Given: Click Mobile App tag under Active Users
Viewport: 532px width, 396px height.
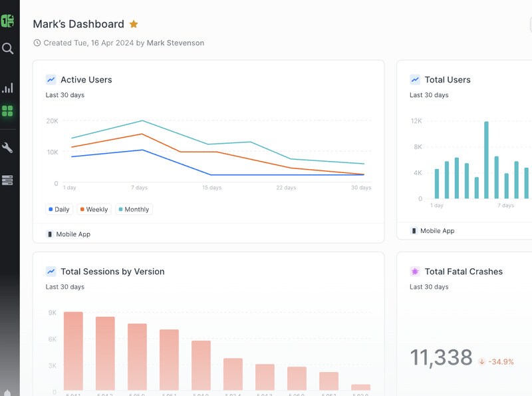Looking at the screenshot, I should tap(68, 234).
